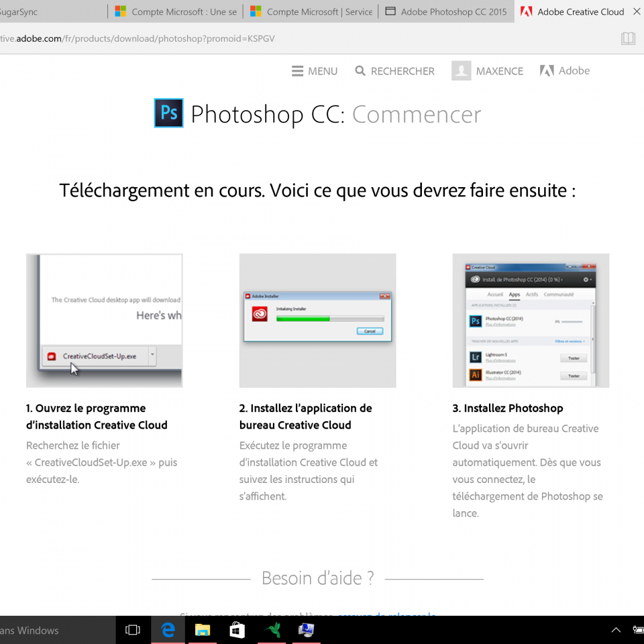The height and width of the screenshot is (644, 644).
Task: Click 'Téléchargement en cours' headline
Action: [x=317, y=191]
